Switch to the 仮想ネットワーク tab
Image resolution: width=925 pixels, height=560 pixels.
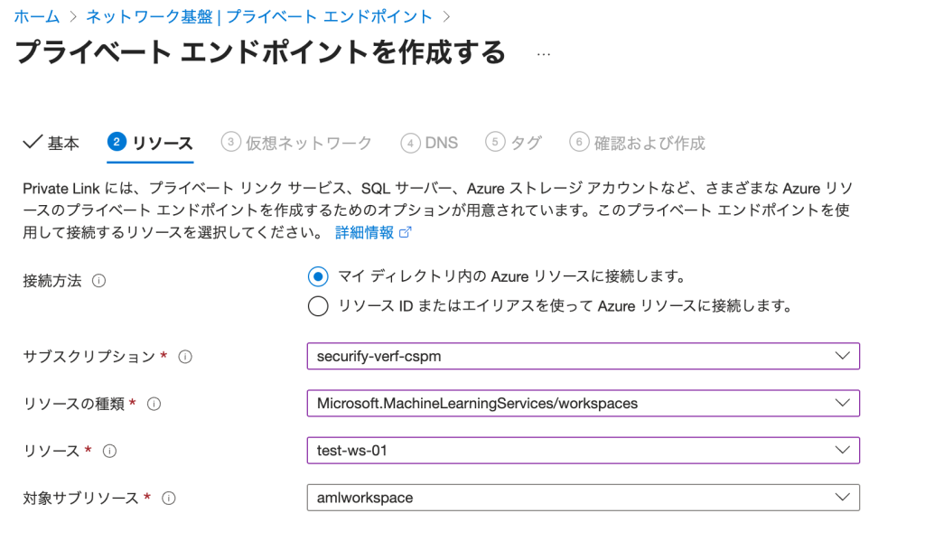point(297,143)
